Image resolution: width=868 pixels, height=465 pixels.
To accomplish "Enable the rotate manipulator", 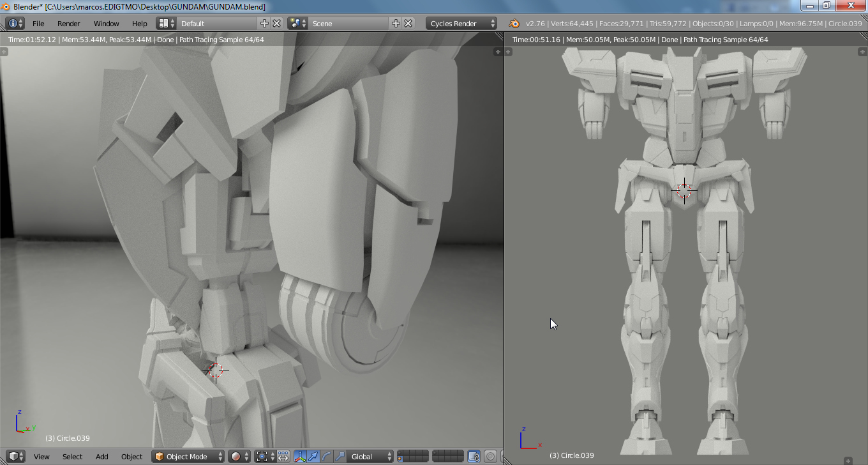I will [326, 457].
